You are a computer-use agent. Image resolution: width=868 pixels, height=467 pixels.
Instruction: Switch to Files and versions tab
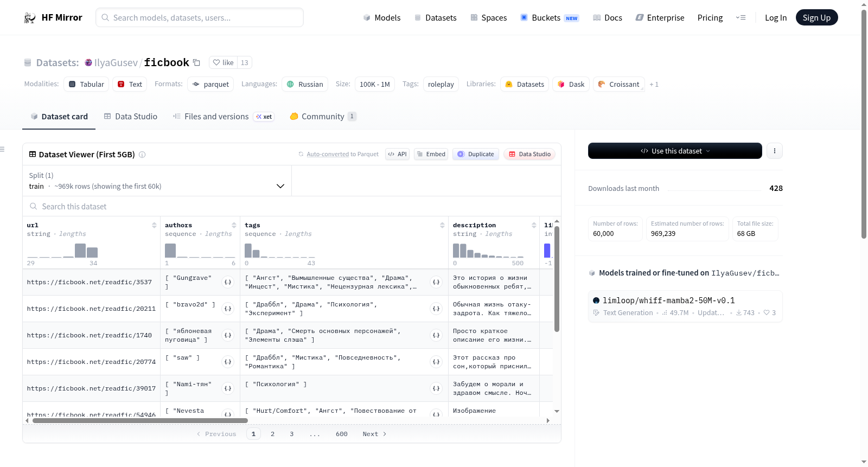point(224,117)
